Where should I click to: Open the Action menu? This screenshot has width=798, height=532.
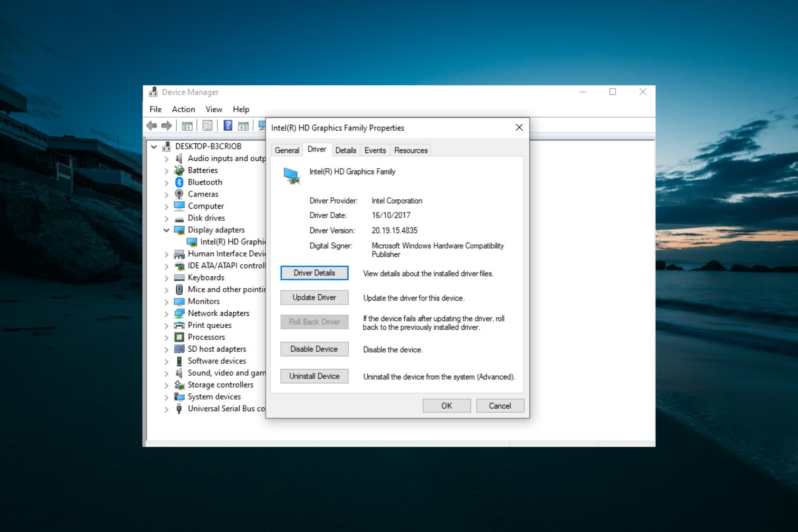point(183,109)
